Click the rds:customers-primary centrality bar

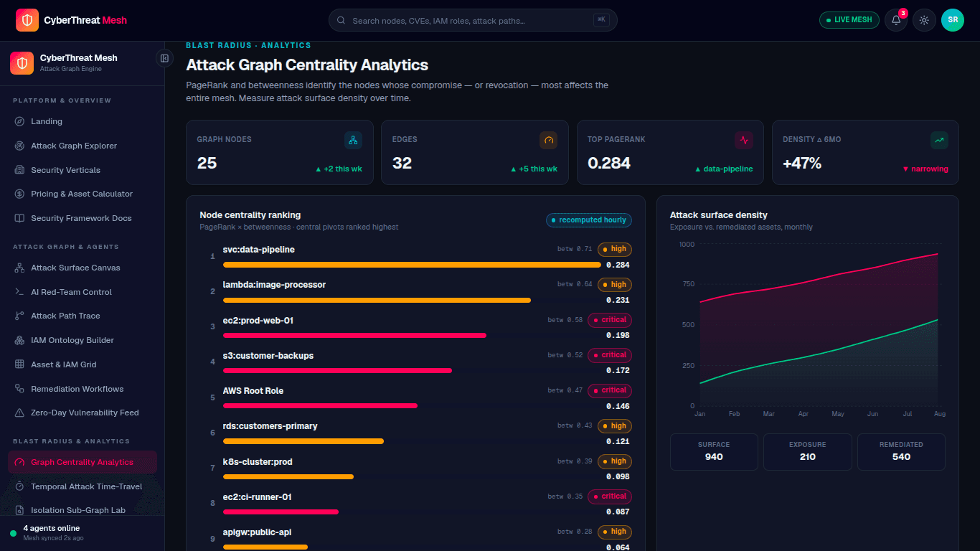(x=303, y=441)
